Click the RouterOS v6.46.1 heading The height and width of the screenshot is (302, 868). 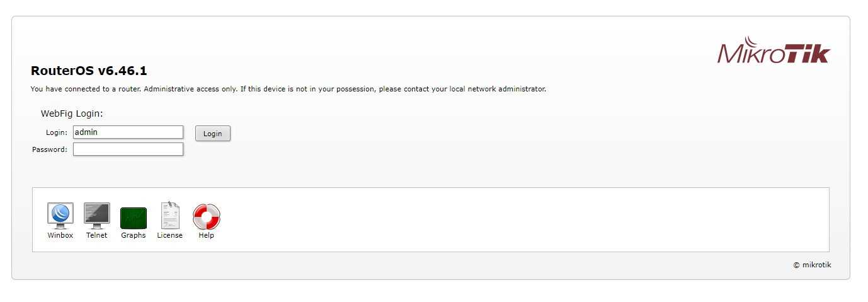point(89,71)
